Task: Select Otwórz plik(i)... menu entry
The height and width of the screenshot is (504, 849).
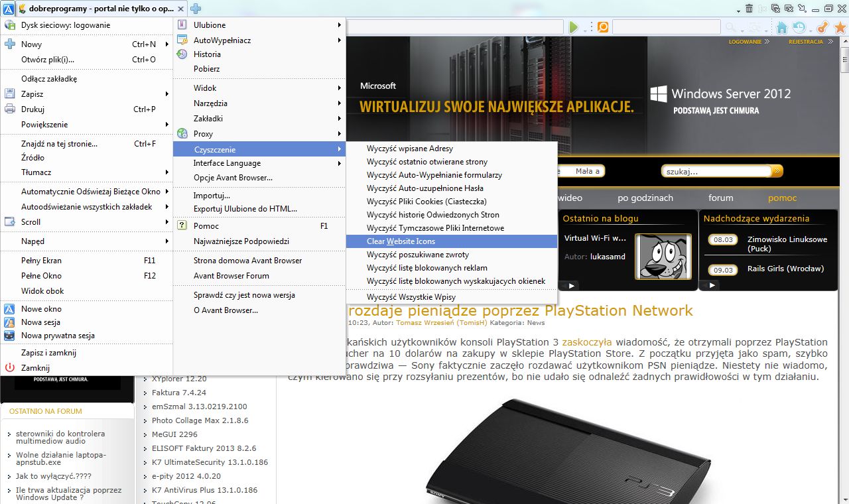Action: (x=86, y=59)
